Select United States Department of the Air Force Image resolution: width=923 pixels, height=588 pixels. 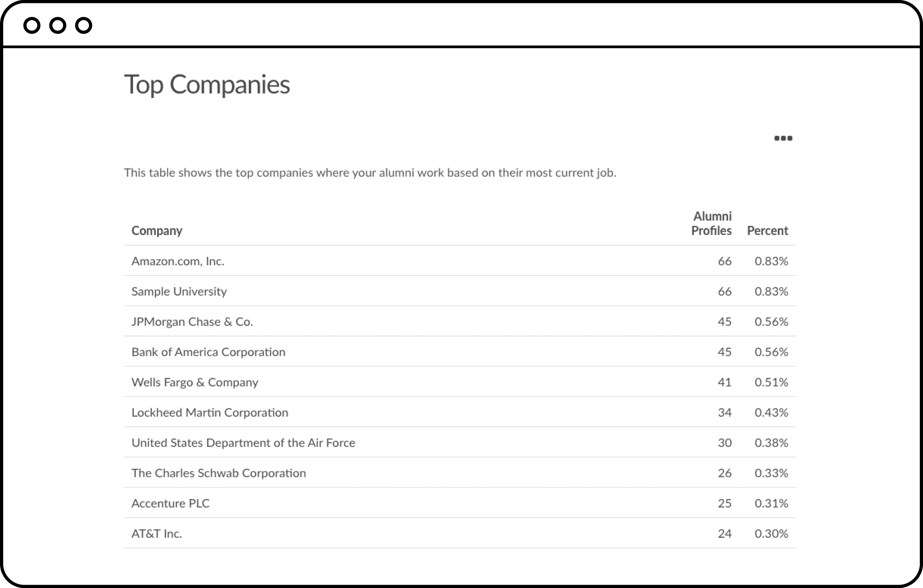click(243, 443)
